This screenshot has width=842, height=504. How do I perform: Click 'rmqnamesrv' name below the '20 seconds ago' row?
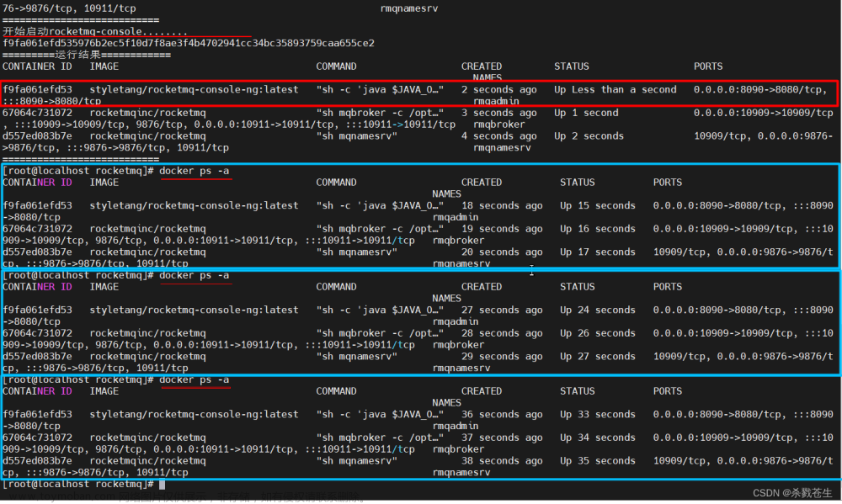(x=461, y=263)
